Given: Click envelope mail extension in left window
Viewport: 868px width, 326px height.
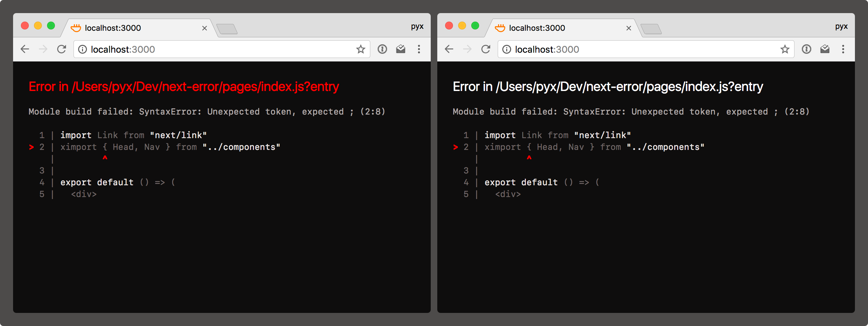Looking at the screenshot, I should (x=401, y=49).
